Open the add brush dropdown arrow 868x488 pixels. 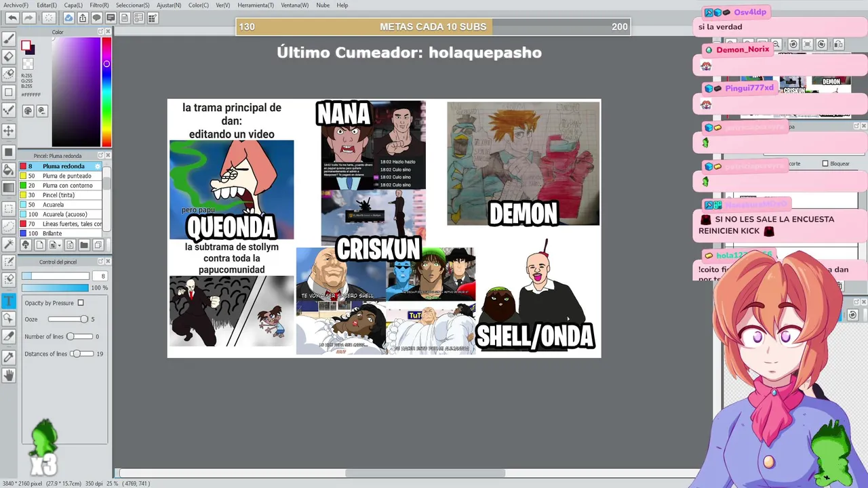pyautogui.click(x=58, y=245)
